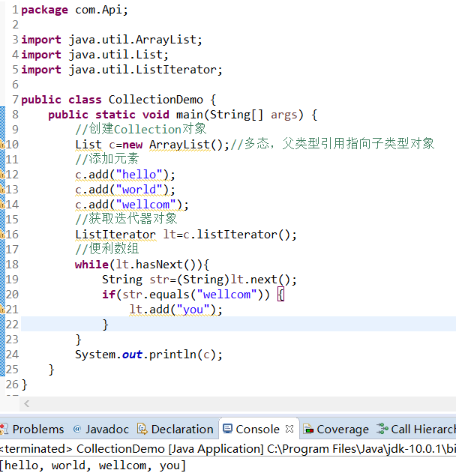Click warning marker on line 12

coord(2,174)
